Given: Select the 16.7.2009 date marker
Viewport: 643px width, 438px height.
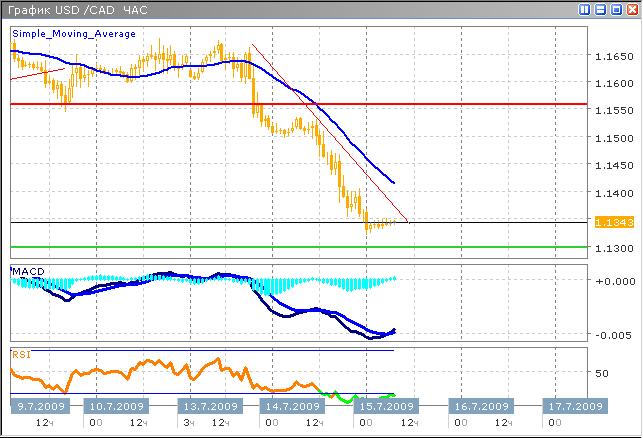Looking at the screenshot, I should click(478, 407).
